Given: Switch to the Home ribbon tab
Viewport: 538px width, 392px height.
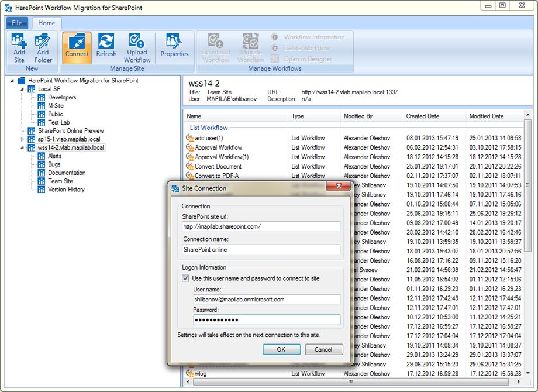Looking at the screenshot, I should pos(47,23).
